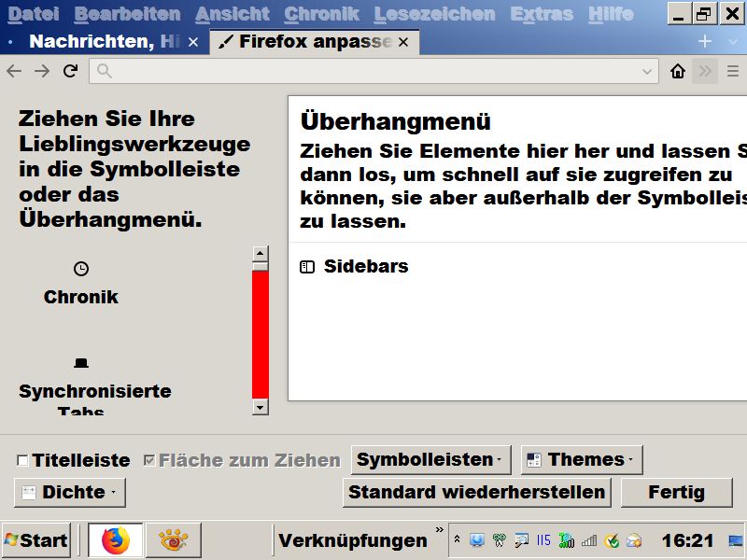Click Firefox taskbar button
The height and width of the screenshot is (560, 747).
pyautogui.click(x=115, y=540)
